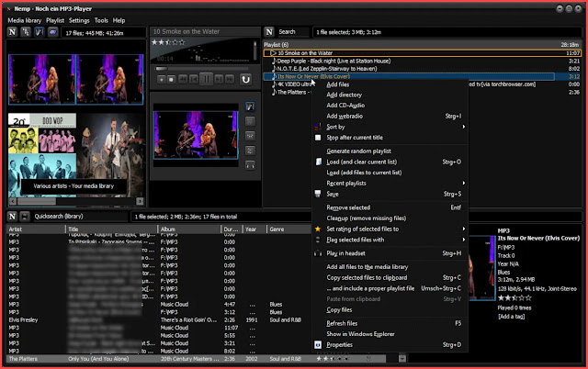Click the record button in player controls
Viewport: 588px width, 369px height.
click(x=162, y=80)
